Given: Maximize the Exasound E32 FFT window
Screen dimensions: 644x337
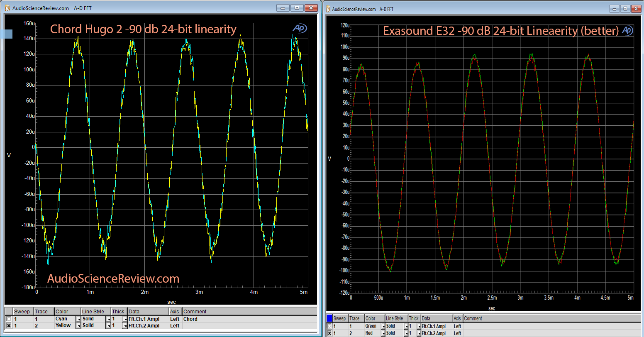Looking at the screenshot, I should 624,8.
